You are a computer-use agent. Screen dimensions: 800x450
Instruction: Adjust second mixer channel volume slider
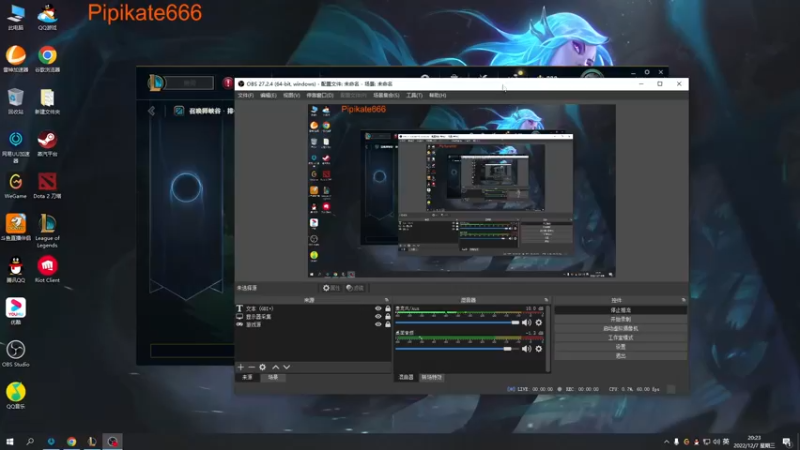point(457,349)
